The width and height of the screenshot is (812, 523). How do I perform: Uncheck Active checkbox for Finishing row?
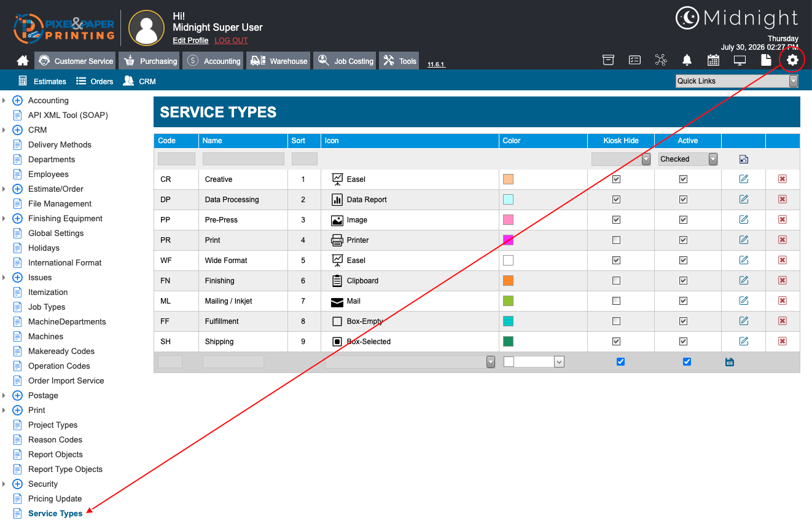pyautogui.click(x=683, y=280)
